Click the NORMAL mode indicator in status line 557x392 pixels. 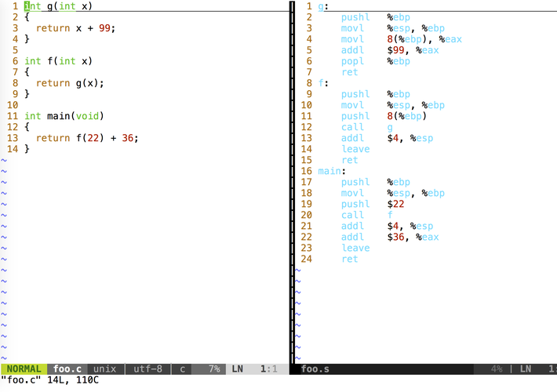coord(24,368)
